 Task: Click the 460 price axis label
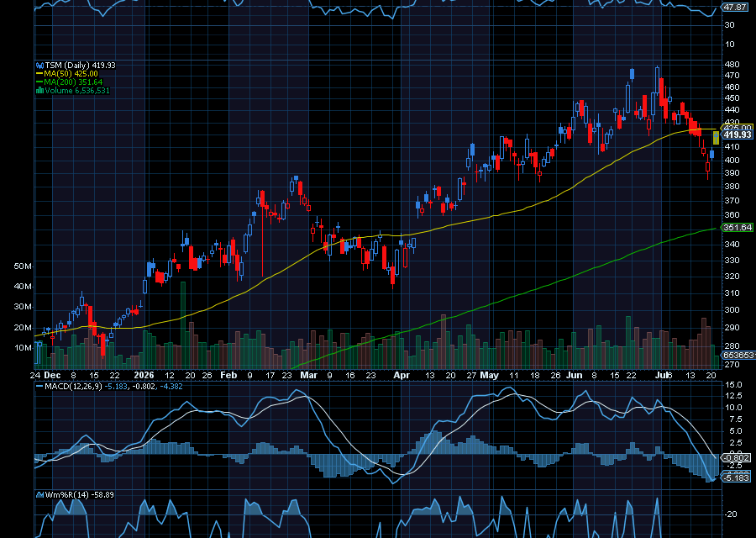[x=732, y=87]
